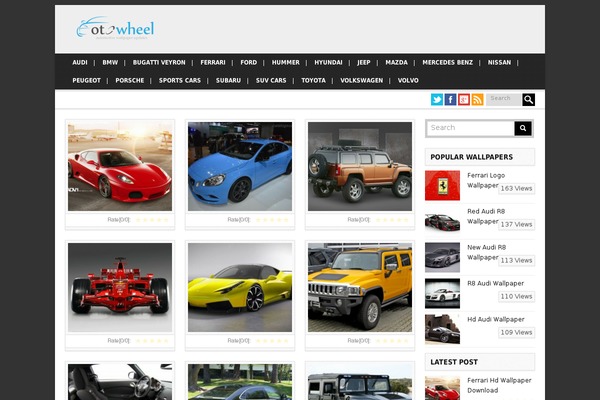Open the Hd Audi Wallpaper link

[x=496, y=319]
